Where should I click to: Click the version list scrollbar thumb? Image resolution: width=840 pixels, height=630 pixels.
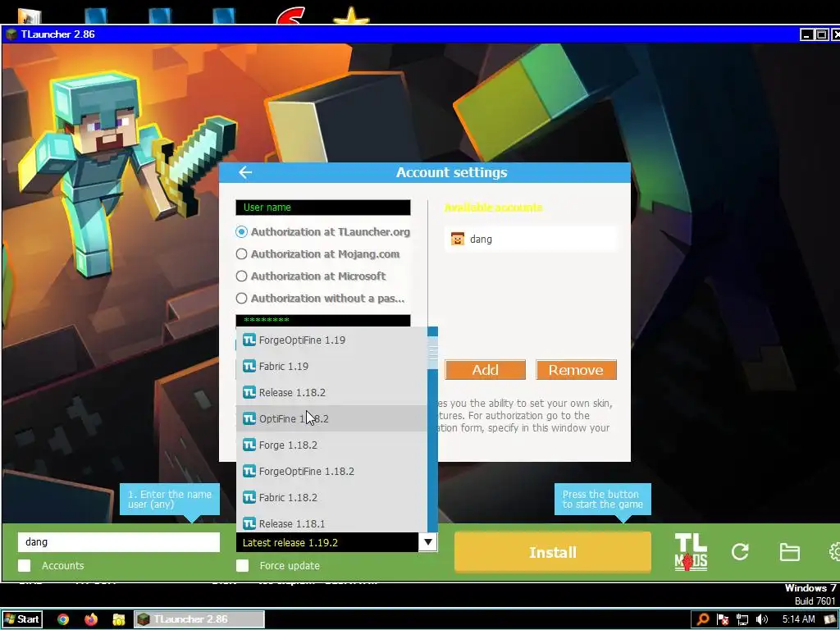coord(433,353)
